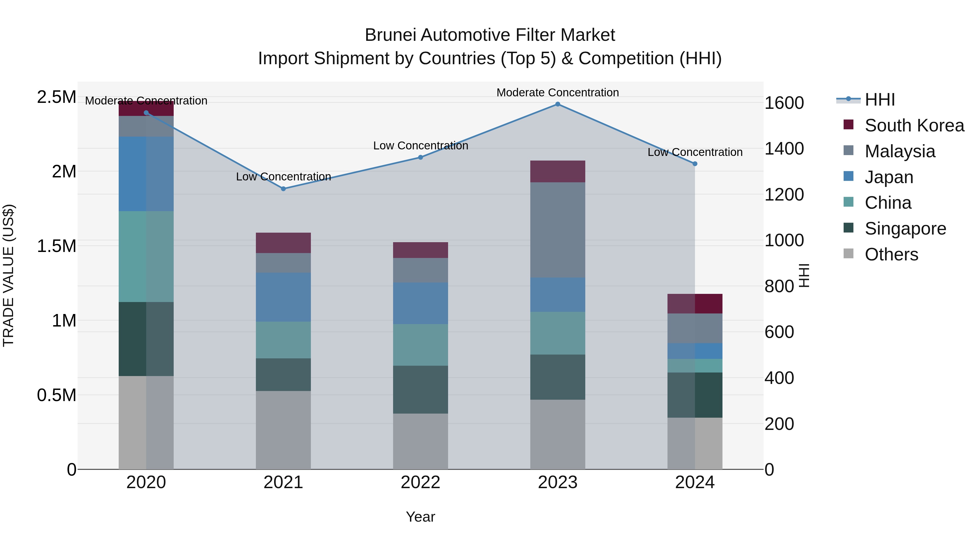Click the Import Shipment by Countries subtitle

tap(490, 59)
